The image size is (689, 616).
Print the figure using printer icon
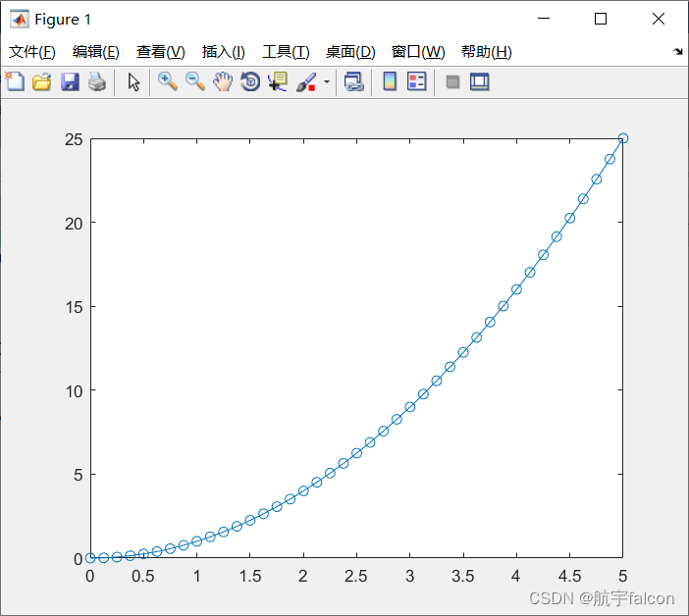click(97, 82)
